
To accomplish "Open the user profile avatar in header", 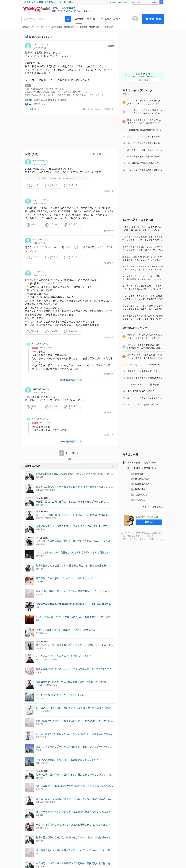I will (135, 19).
